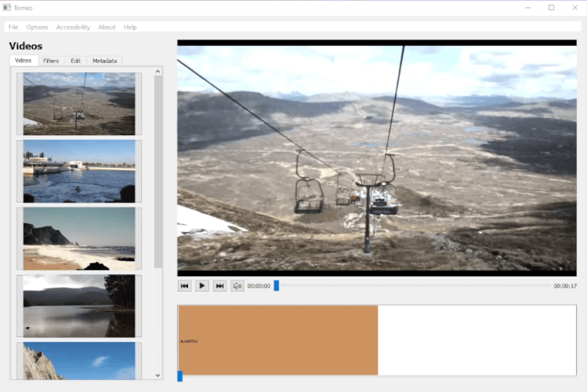Open the About menu
The height and width of the screenshot is (392, 587).
106,27
